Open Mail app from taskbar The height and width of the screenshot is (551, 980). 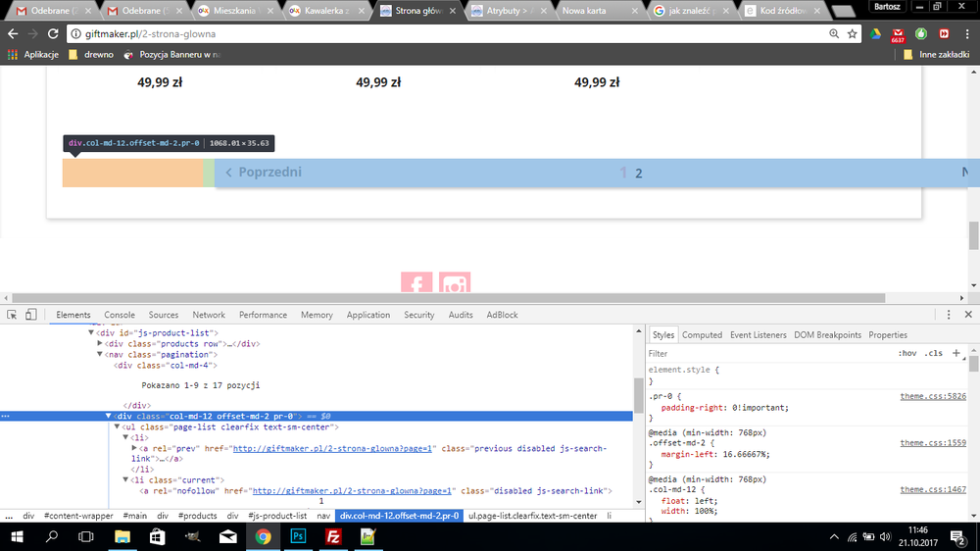(x=227, y=536)
